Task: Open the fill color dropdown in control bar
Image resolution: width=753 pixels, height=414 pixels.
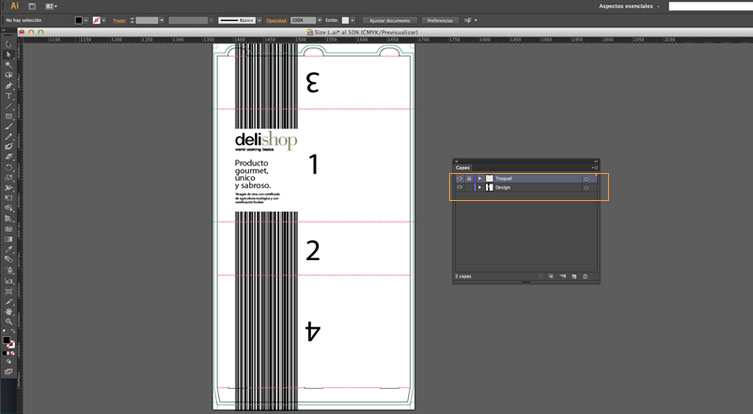Action: [x=86, y=20]
